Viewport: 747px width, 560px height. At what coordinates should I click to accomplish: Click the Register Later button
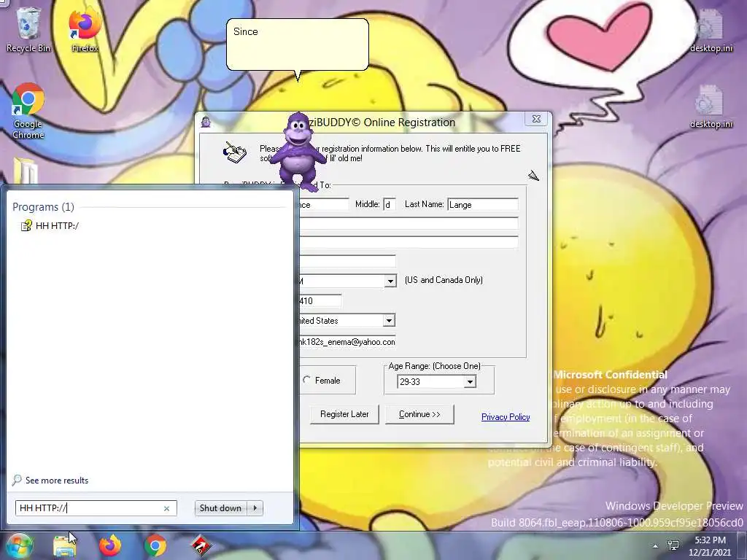(x=344, y=414)
